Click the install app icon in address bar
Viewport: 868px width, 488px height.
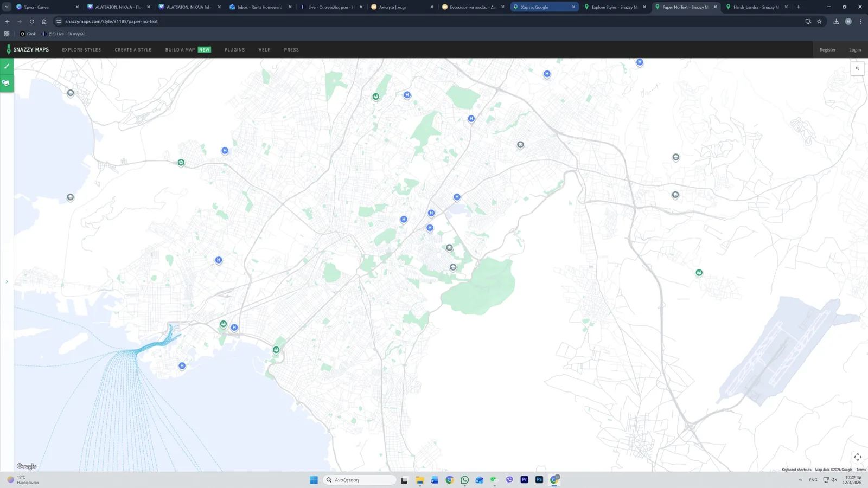(808, 22)
